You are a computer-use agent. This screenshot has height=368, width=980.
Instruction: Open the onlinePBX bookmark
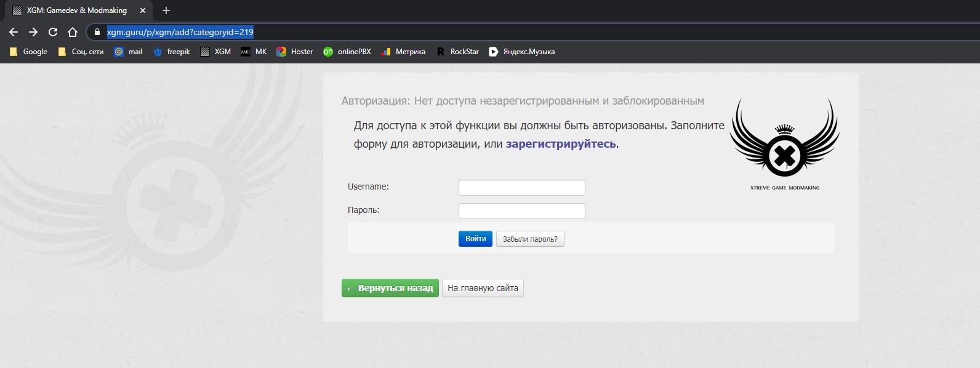pyautogui.click(x=347, y=52)
